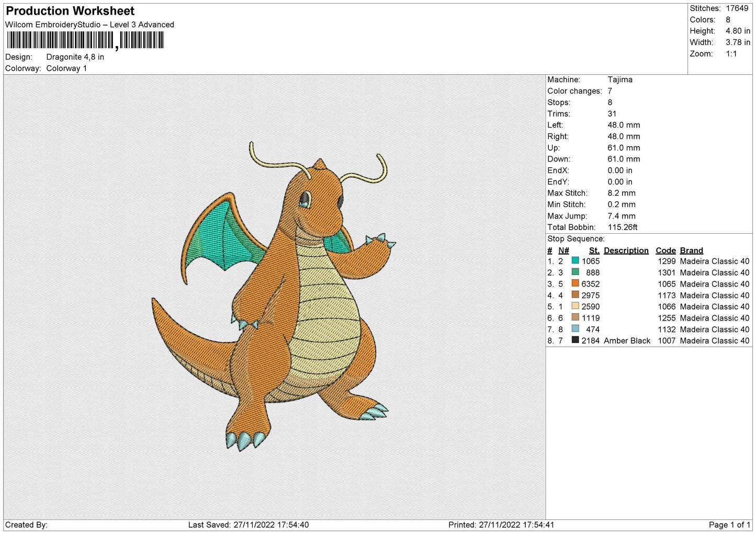Click the 'Created By:' footer label

(x=26, y=525)
